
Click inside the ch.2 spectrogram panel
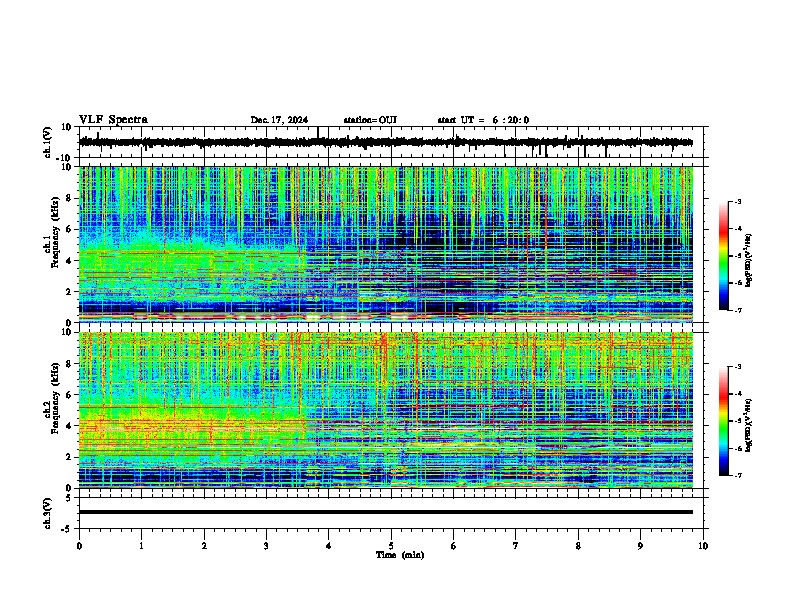point(386,410)
